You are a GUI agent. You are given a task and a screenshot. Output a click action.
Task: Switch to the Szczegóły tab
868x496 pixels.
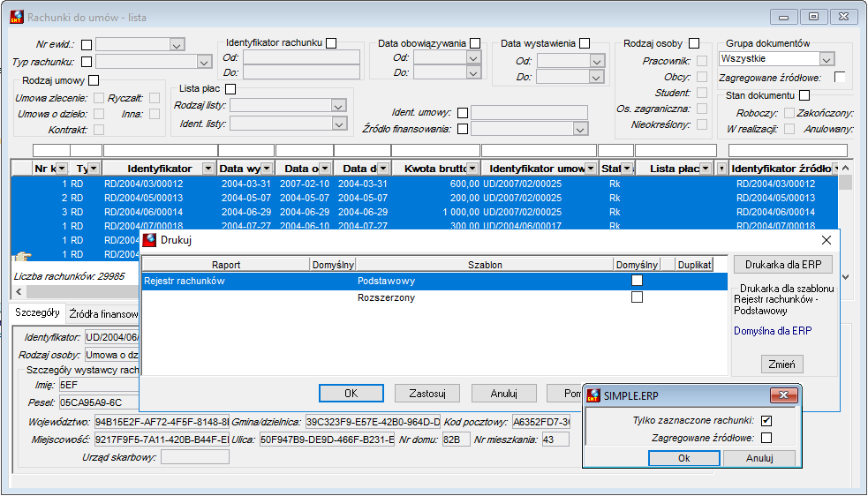tap(37, 312)
